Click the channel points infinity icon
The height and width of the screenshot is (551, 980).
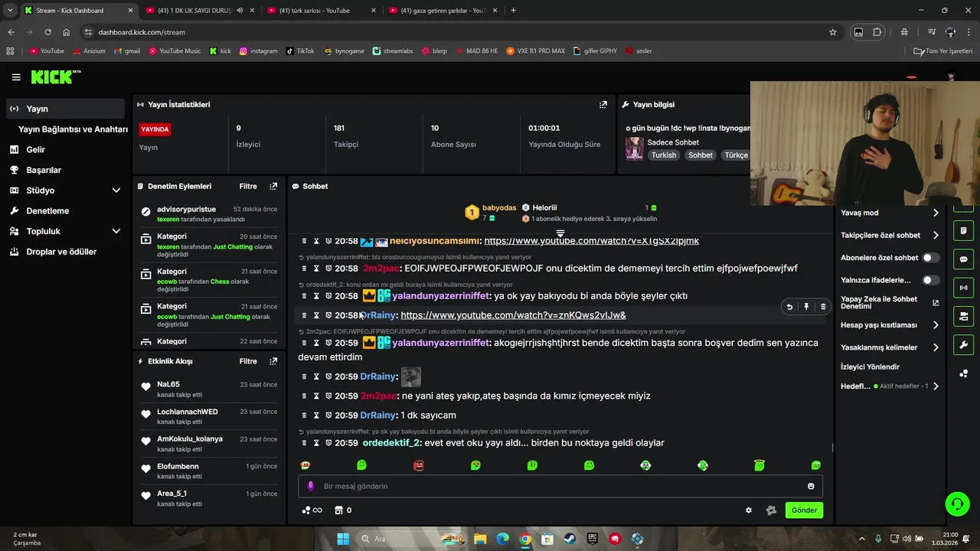pos(312,510)
